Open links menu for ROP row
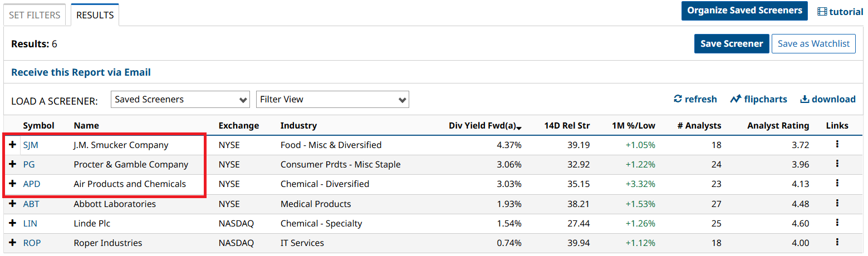 (837, 242)
